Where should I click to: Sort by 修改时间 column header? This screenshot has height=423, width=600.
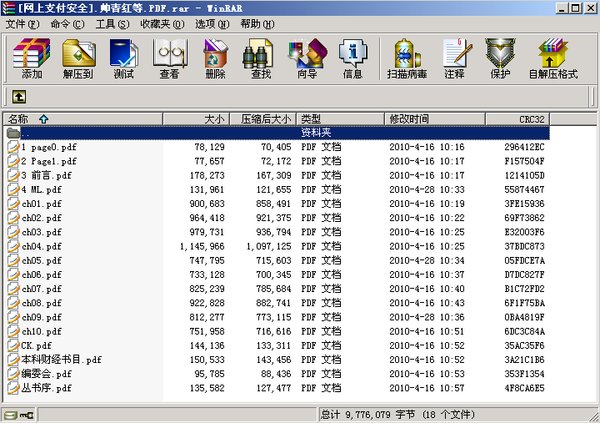coord(408,119)
